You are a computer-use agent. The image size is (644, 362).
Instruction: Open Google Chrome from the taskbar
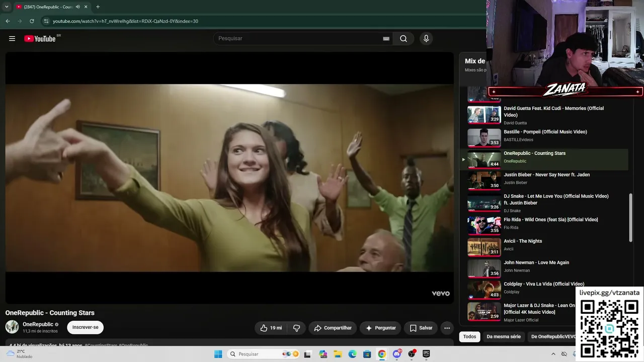coord(382,354)
